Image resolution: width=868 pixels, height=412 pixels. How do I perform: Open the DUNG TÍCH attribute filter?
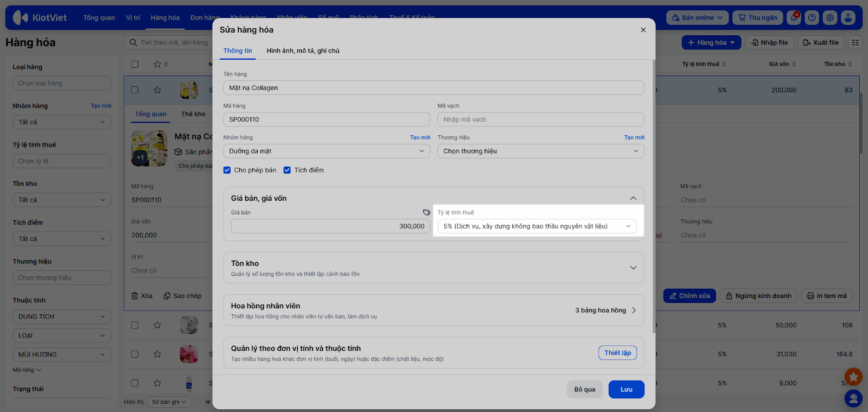tap(62, 316)
